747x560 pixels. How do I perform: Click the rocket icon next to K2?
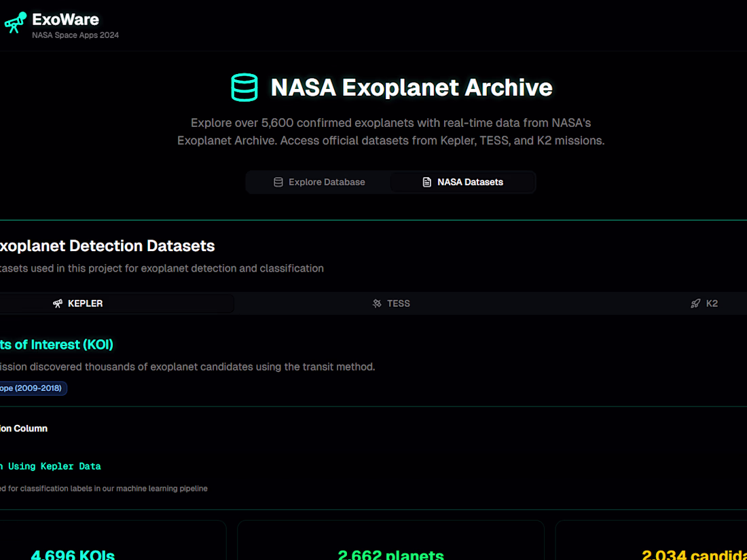click(x=695, y=303)
